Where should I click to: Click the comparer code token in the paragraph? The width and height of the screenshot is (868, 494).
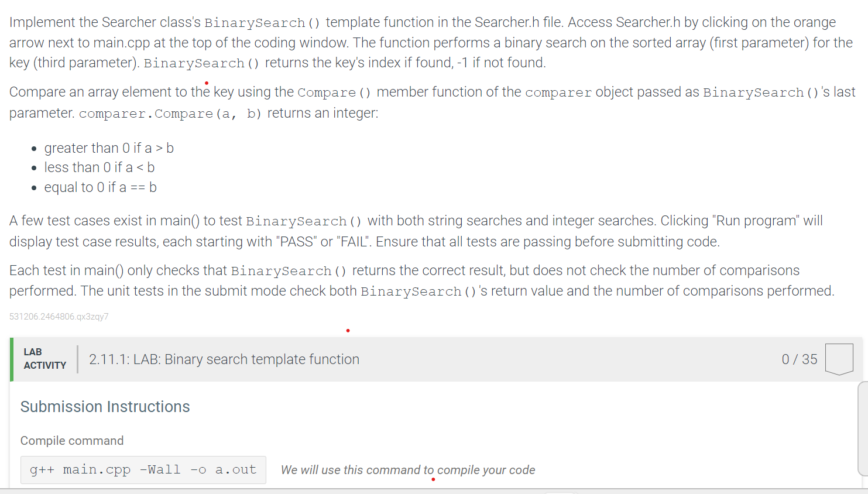pyautogui.click(x=558, y=92)
